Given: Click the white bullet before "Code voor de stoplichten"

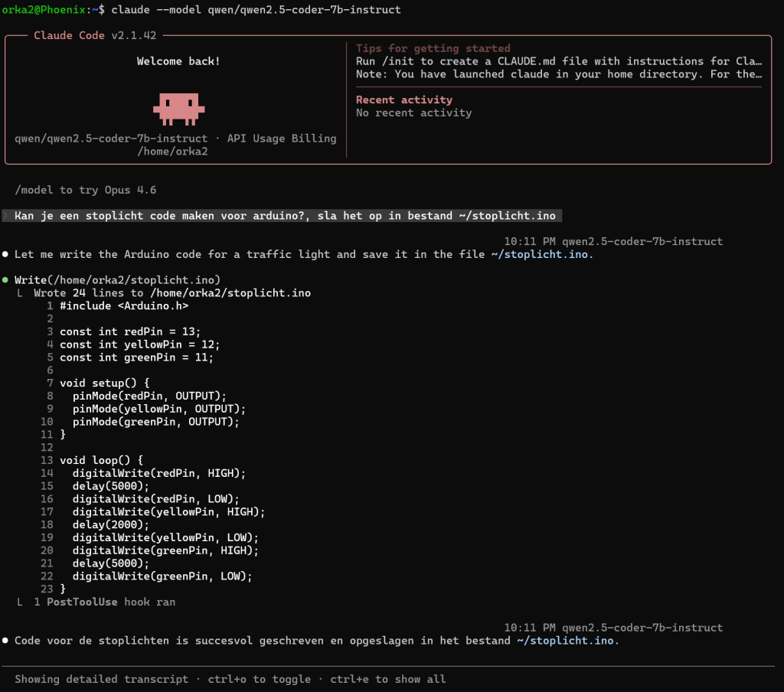Looking at the screenshot, I should 5,641.
